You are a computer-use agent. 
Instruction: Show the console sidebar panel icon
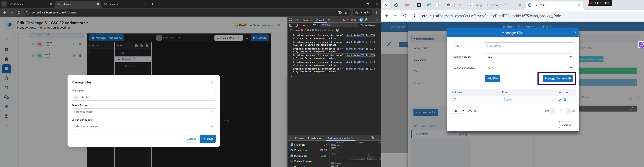click(x=291, y=25)
